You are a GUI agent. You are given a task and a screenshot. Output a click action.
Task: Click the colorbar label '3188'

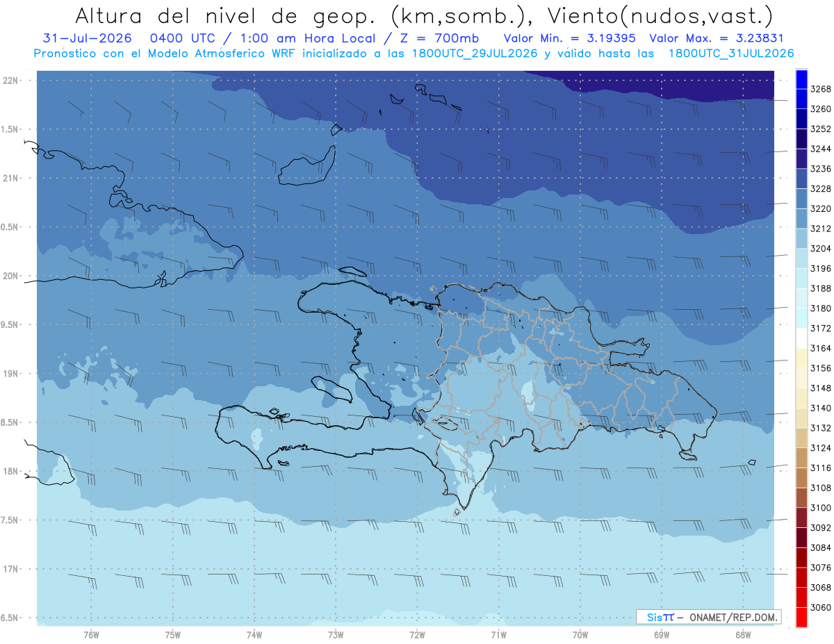coord(821,288)
